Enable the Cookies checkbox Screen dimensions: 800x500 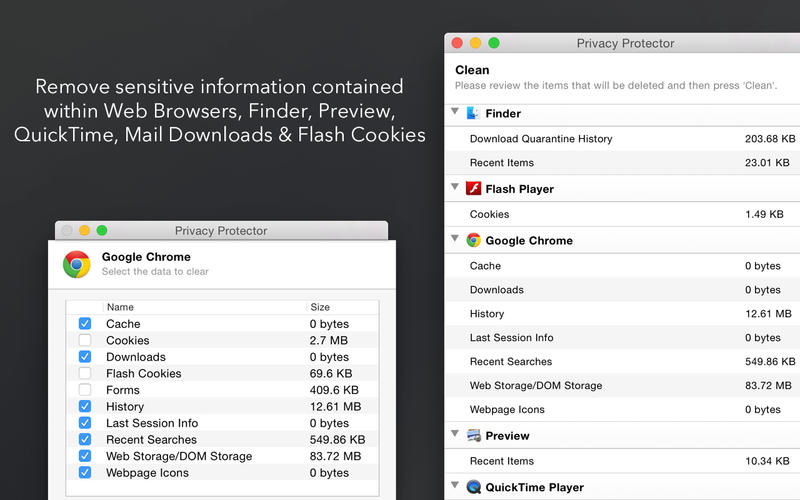pyautogui.click(x=85, y=340)
